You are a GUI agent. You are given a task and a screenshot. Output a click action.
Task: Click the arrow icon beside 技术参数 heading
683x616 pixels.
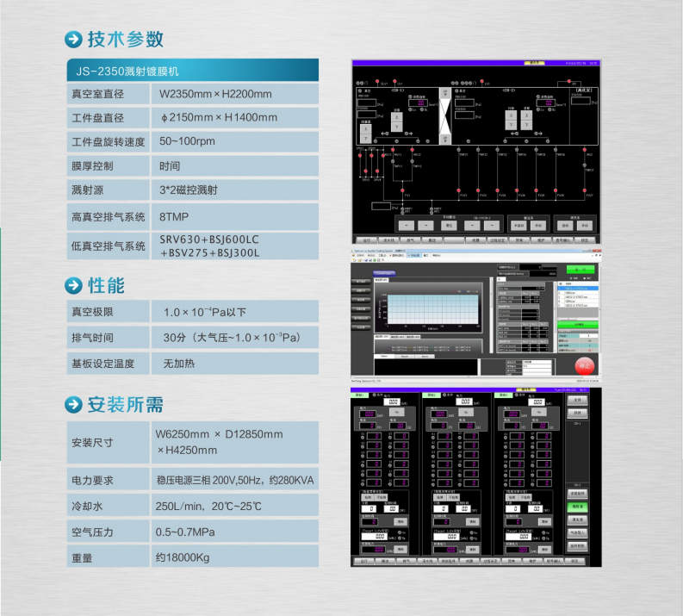pyautogui.click(x=73, y=40)
